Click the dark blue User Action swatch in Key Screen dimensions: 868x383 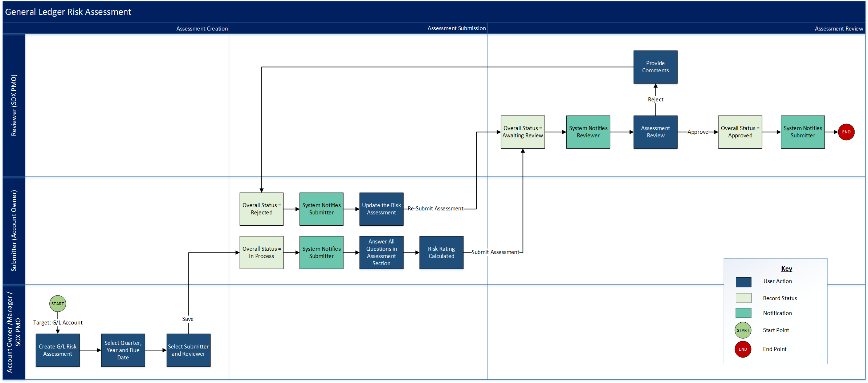[743, 282]
